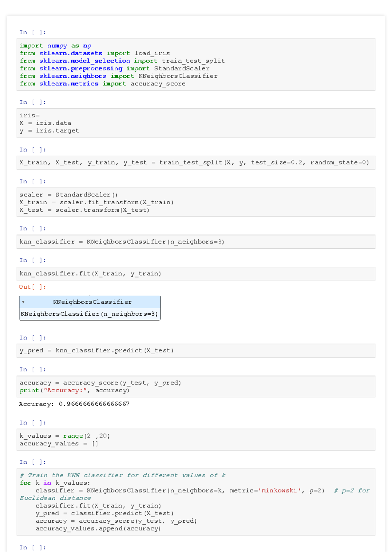The width and height of the screenshot is (392, 555).
Task: Select the KNeighborsClassifier(n_neighbors=3) text in the output box
Action: click(x=90, y=314)
